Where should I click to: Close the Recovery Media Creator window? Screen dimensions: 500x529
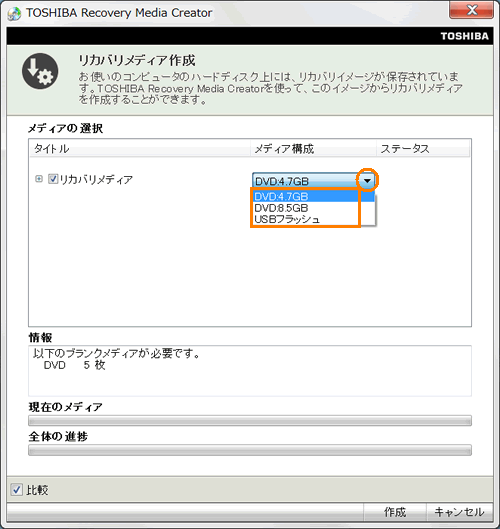click(471, 10)
